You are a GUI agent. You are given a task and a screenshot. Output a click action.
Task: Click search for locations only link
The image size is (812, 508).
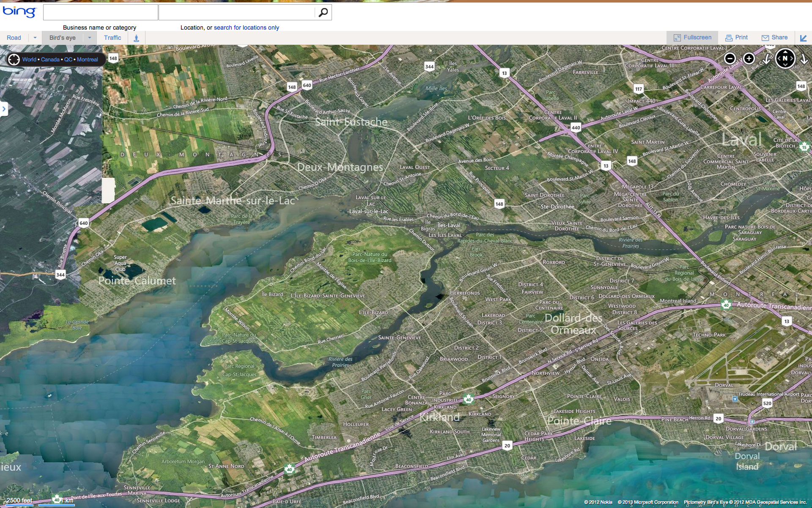point(246,28)
